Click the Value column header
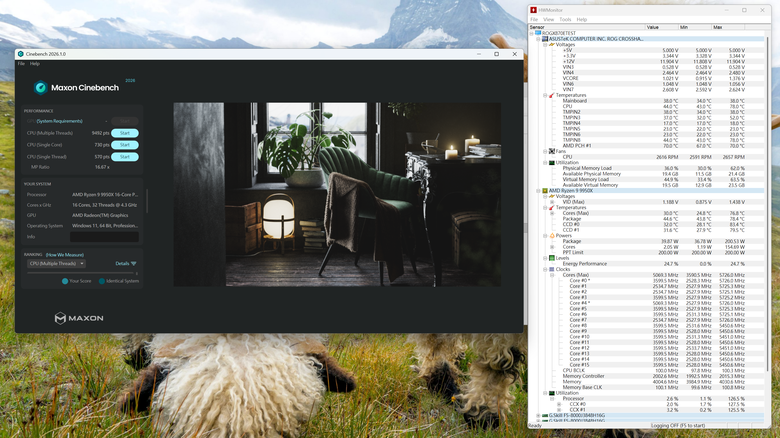This screenshot has height=438, width=780. [662, 27]
